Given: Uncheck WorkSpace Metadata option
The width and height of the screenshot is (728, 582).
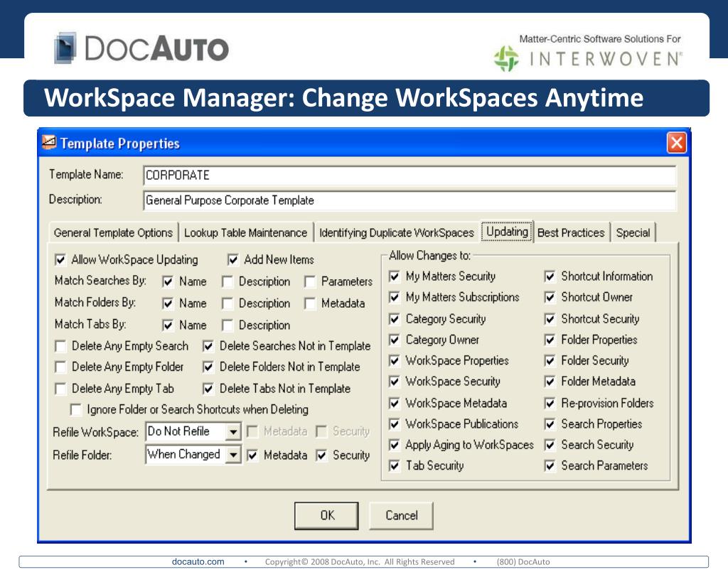Looking at the screenshot, I should [394, 403].
